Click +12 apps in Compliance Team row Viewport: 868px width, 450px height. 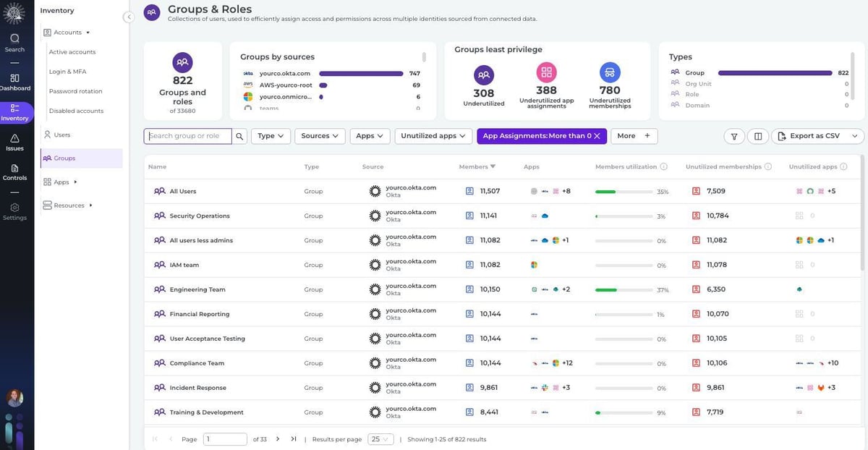click(567, 363)
